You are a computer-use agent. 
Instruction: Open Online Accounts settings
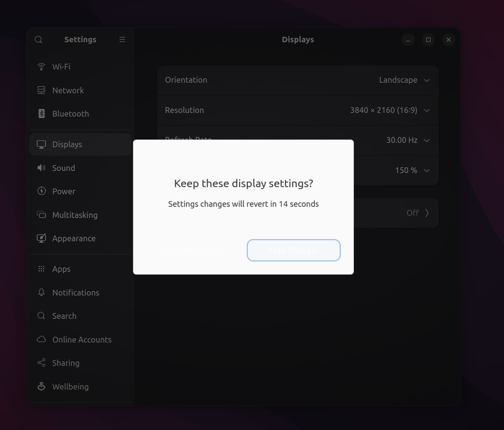click(x=82, y=340)
